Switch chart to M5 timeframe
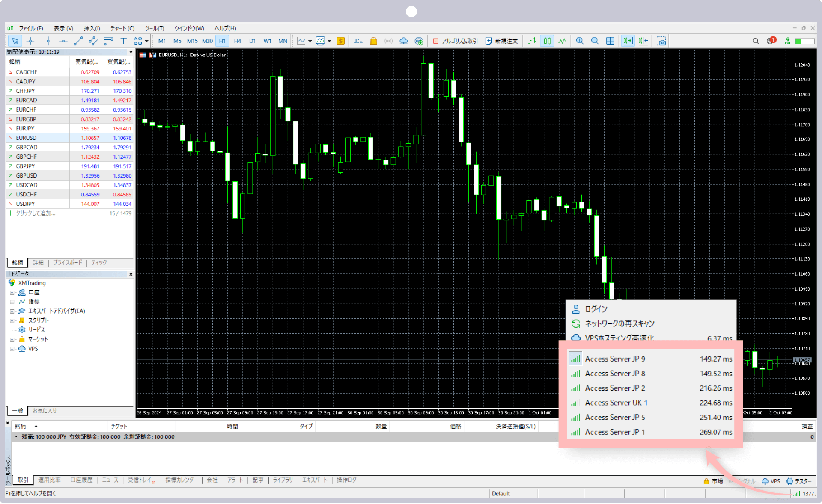This screenshot has width=822, height=504. [x=177, y=41]
